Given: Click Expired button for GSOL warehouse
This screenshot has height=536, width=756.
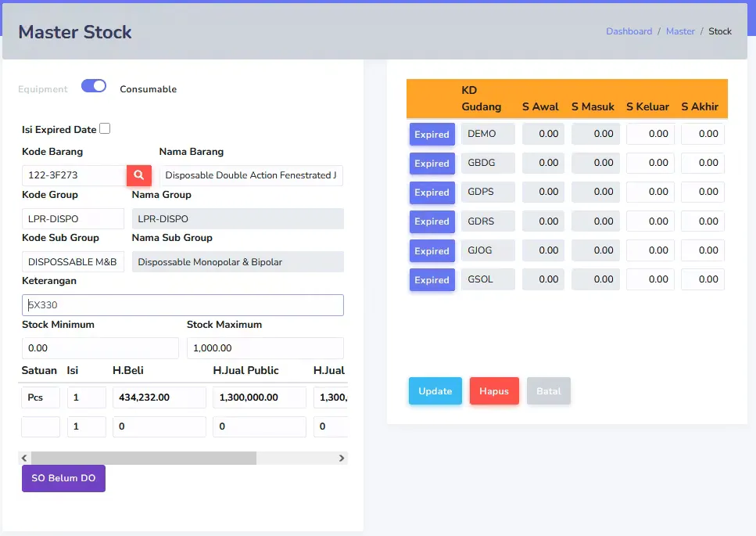Looking at the screenshot, I should 432,280.
